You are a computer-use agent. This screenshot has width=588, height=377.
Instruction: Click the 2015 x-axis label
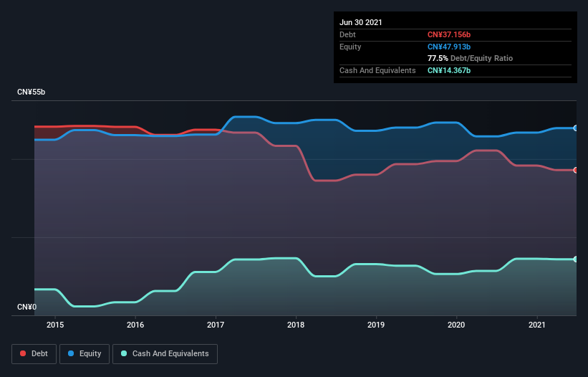click(x=55, y=325)
